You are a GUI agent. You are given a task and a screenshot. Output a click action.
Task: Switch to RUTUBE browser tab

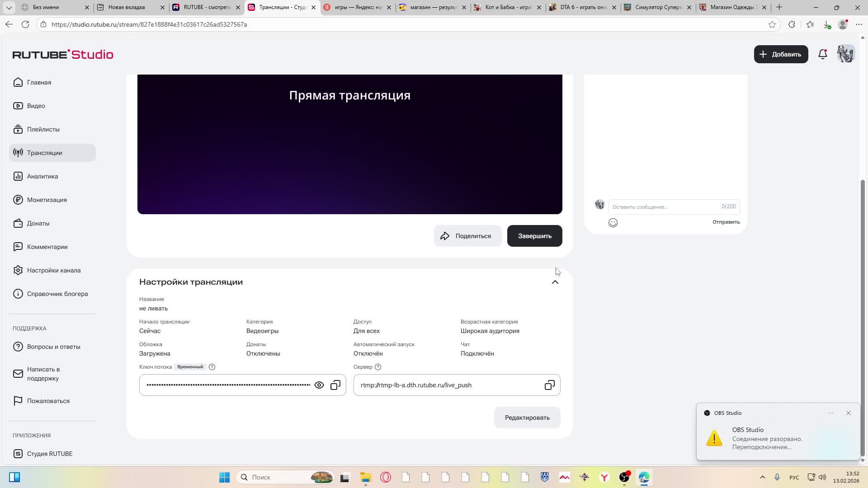pos(207,7)
